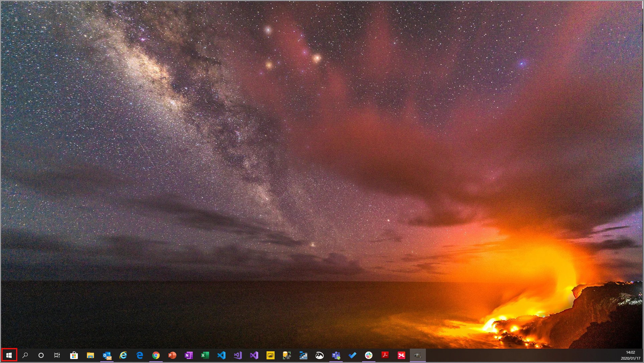Screen dimensions: 644x363
Task: Launch Power BI yellow chart icon
Action: click(271, 355)
